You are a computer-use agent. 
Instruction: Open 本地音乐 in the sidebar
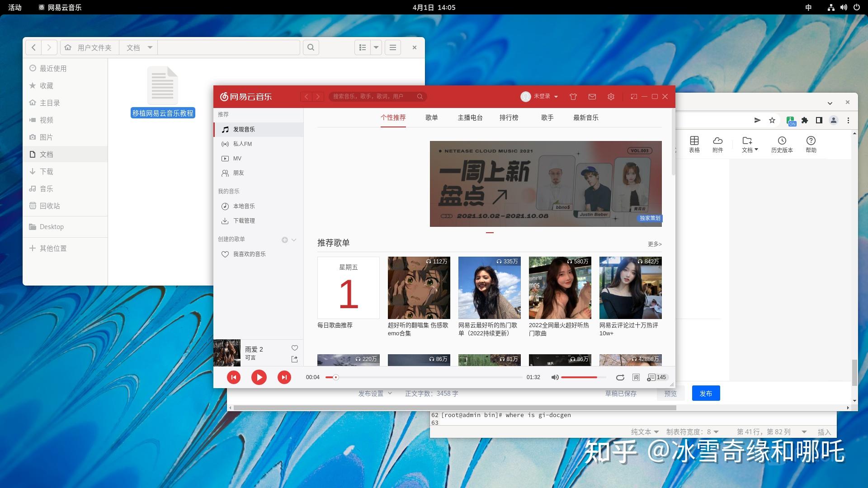point(259,206)
